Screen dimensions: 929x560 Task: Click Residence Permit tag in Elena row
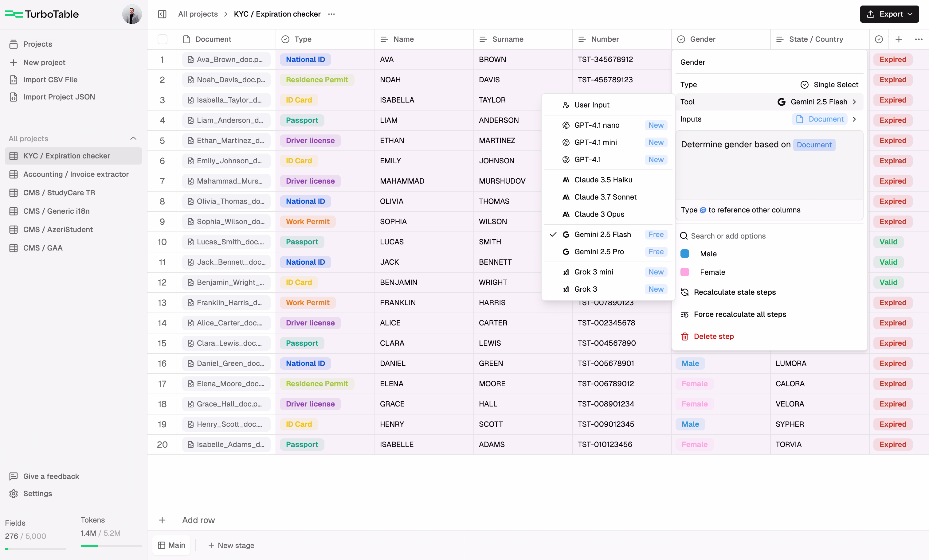click(317, 384)
